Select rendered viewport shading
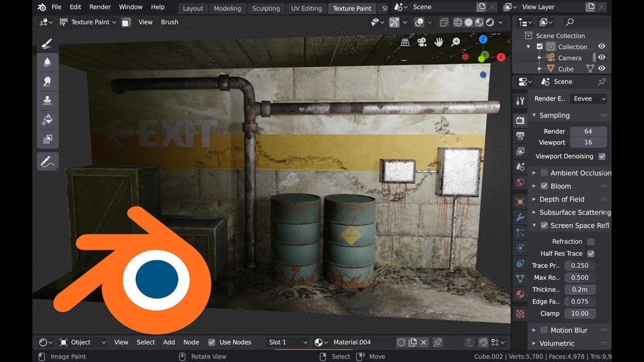The height and width of the screenshot is (362, 644). (x=489, y=22)
